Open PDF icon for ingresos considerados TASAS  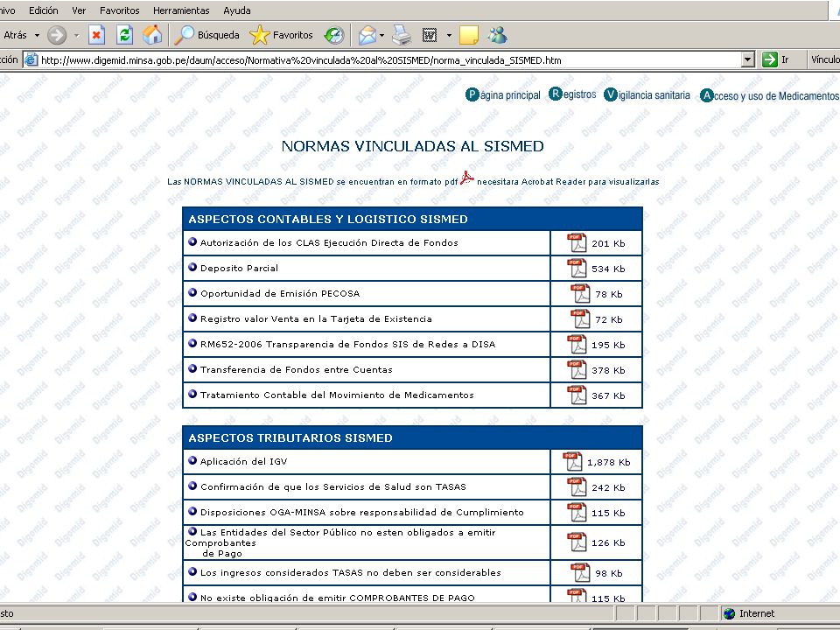point(580,572)
